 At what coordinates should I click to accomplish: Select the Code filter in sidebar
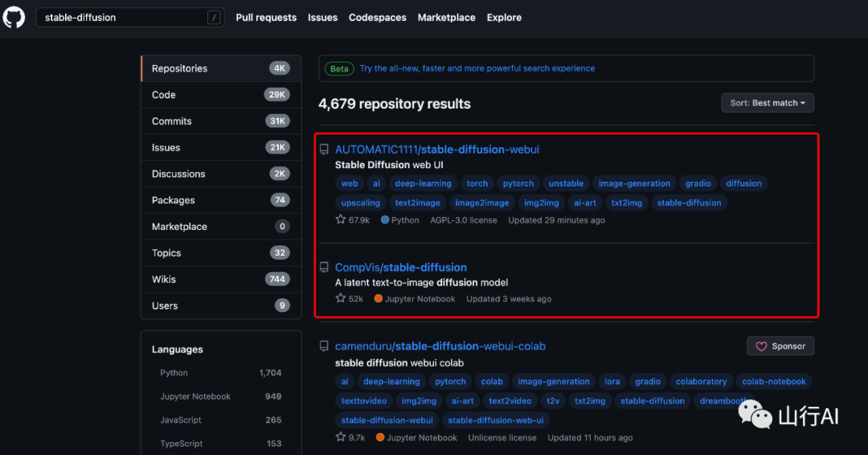tap(164, 95)
